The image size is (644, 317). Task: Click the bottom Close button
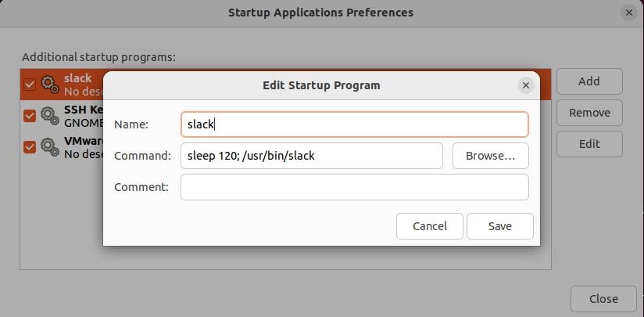[x=603, y=298]
